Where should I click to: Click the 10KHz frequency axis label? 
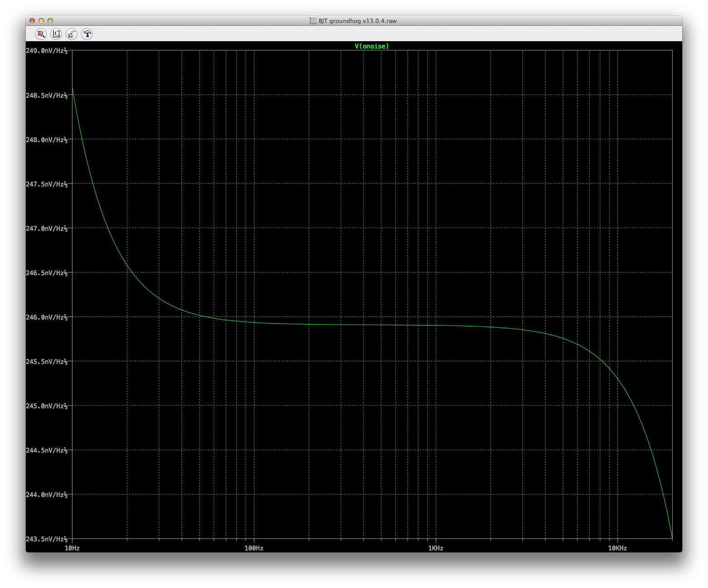click(x=617, y=548)
